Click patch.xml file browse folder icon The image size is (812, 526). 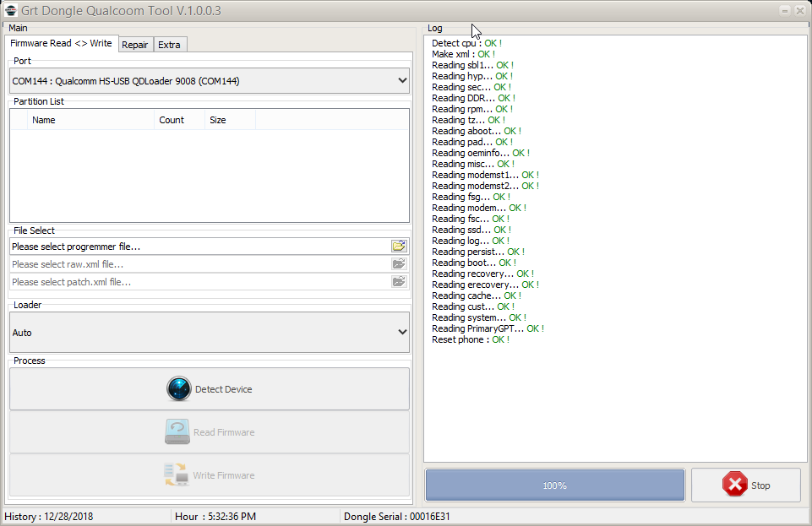(399, 281)
